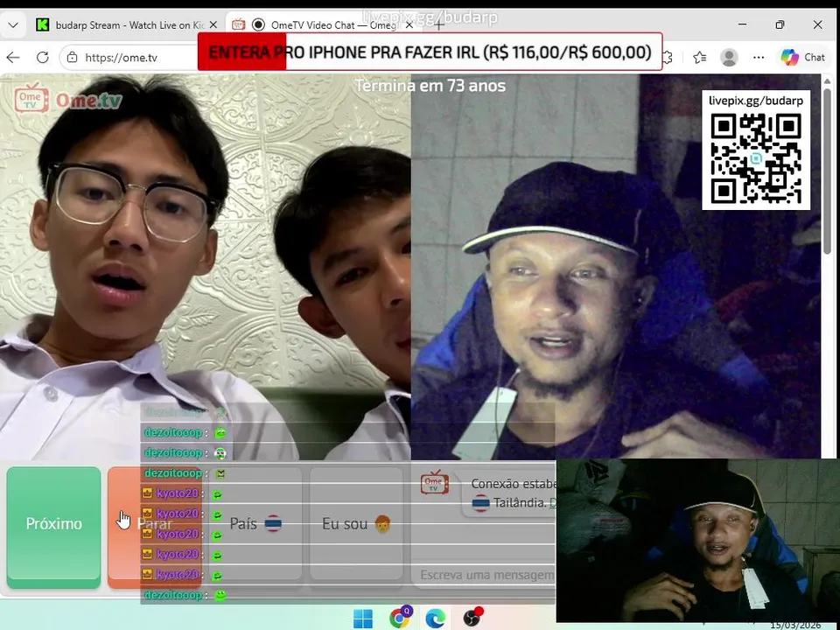840x630 pixels.
Task: Close the budarp Stream tab
Action: pyautogui.click(x=213, y=25)
